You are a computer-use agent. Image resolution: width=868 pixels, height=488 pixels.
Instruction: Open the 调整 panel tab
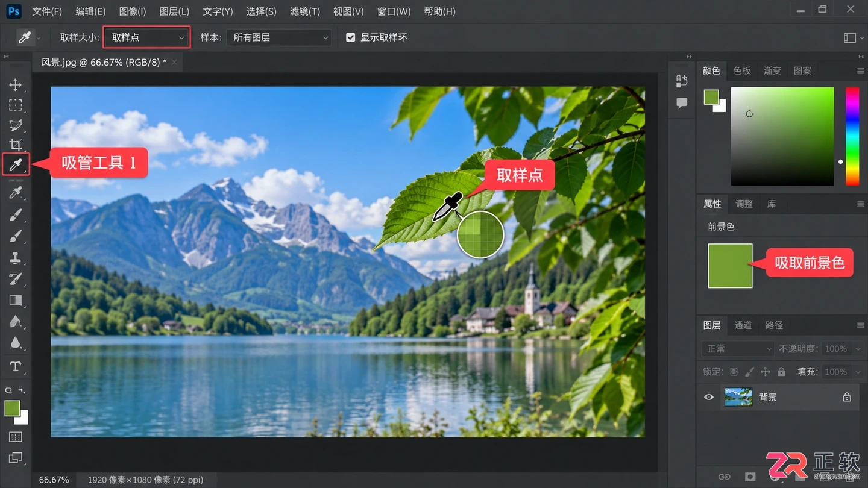(744, 204)
